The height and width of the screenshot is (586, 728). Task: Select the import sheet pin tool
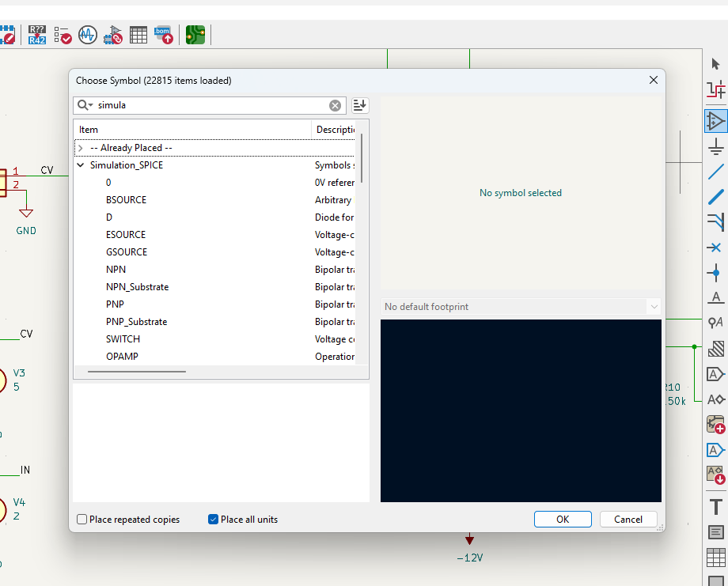click(x=715, y=474)
